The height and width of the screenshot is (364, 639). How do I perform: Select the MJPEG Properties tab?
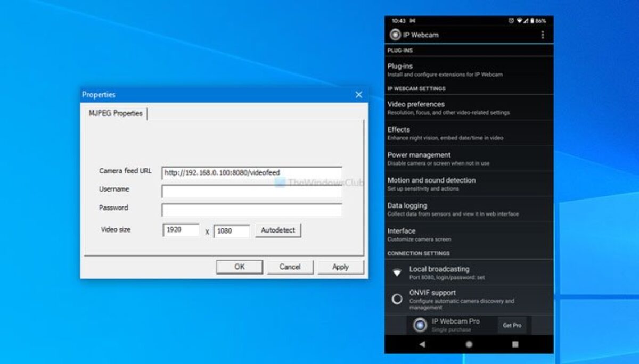(x=116, y=113)
